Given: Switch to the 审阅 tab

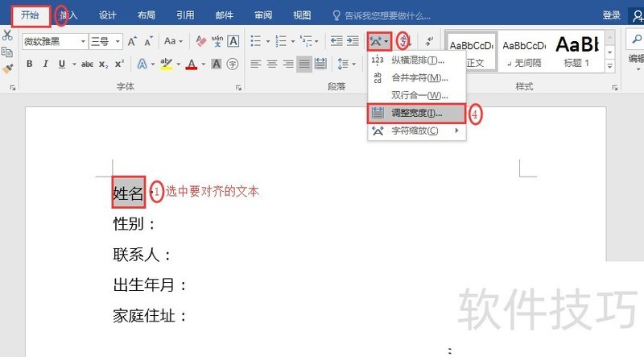Looking at the screenshot, I should (x=263, y=15).
